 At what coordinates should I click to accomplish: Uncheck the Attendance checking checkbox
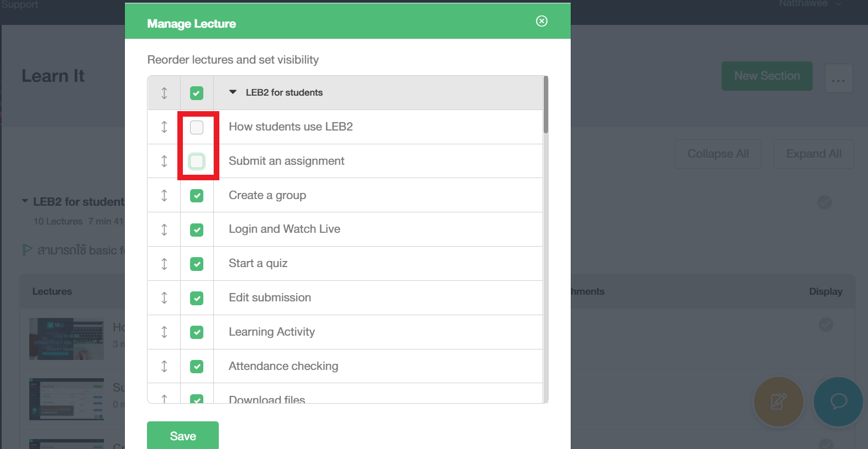click(x=197, y=367)
